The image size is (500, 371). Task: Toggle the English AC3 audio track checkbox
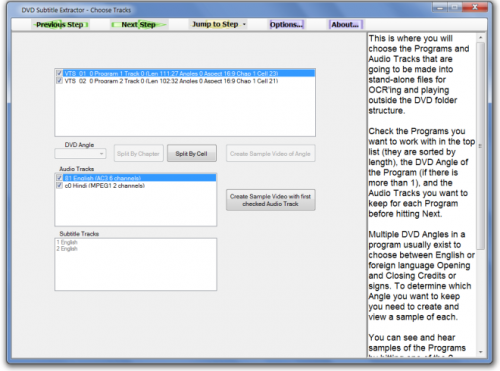click(59, 178)
